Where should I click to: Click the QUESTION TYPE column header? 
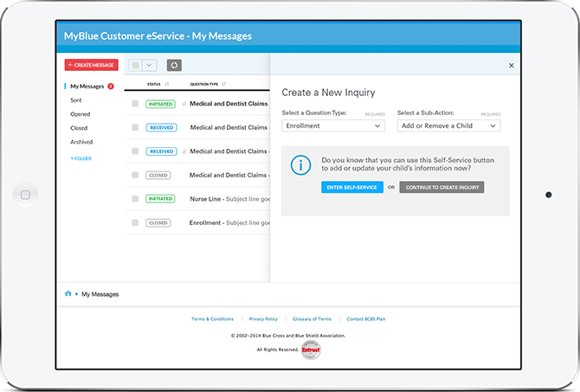click(x=204, y=84)
